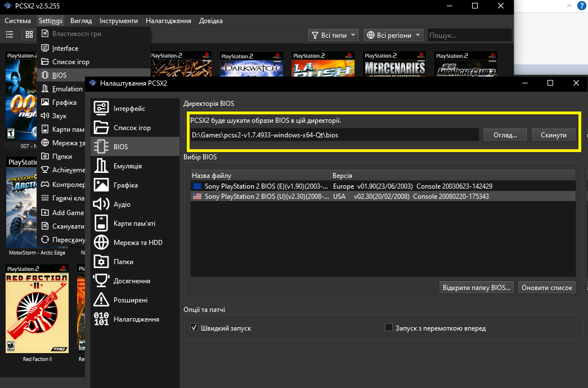
Task: Select the USA v2.30 BIOS row
Action: click(x=383, y=197)
